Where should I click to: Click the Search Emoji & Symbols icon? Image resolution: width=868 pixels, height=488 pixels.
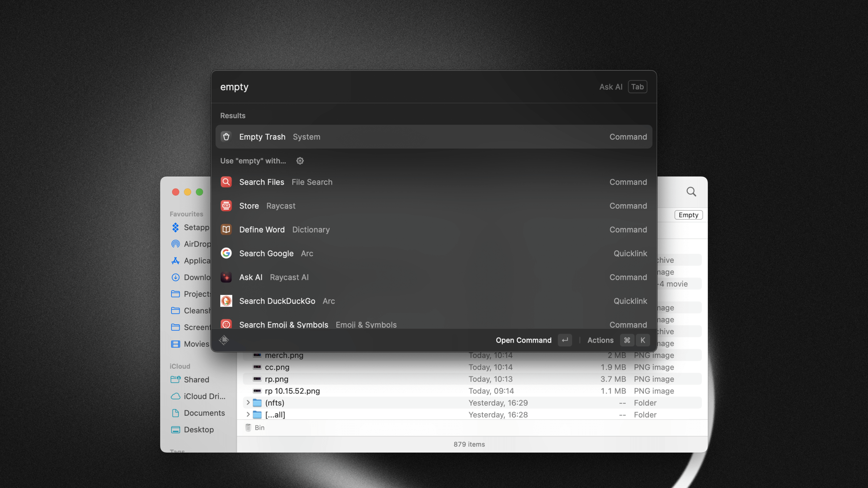226,324
